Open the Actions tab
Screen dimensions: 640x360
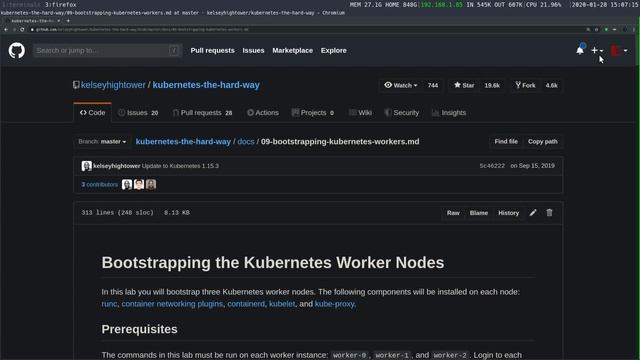click(263, 113)
